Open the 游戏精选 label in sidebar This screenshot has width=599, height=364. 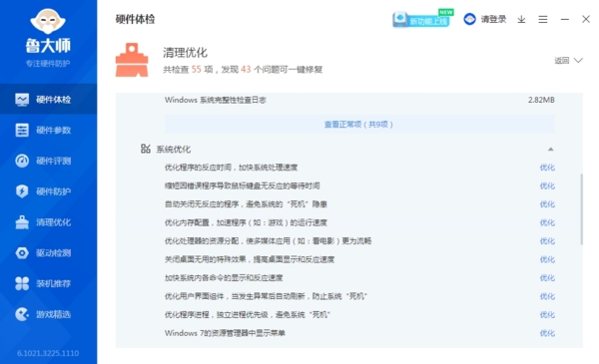54,314
